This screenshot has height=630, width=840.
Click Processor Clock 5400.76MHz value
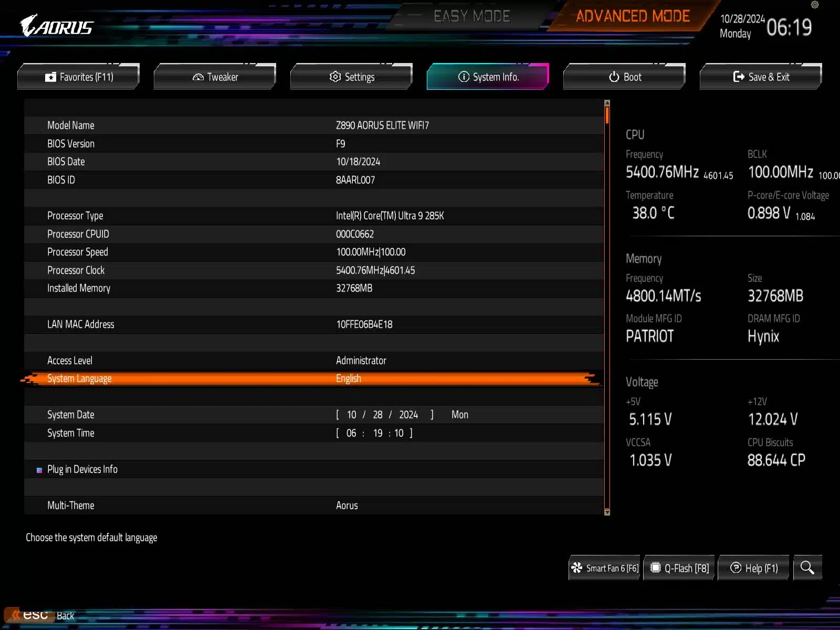(375, 270)
